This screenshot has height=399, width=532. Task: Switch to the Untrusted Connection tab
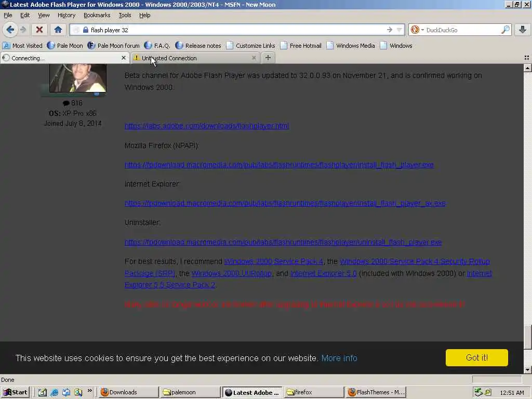[193, 58]
